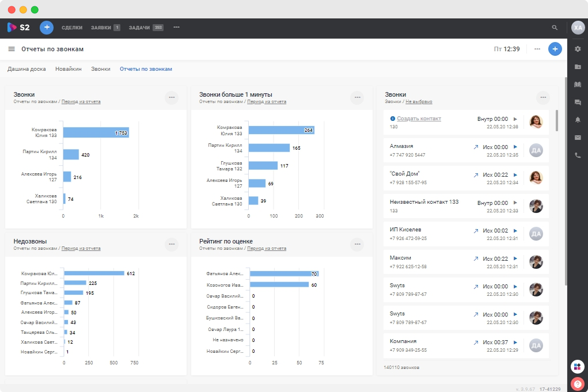This screenshot has height=392, width=588.
Task: Click the ДА avatar on the ИП Киселев call
Action: coord(536,234)
